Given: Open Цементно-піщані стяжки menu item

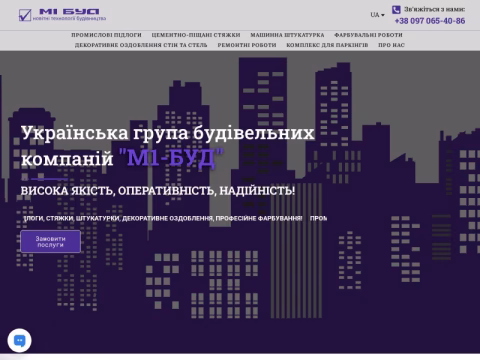Looking at the screenshot, I should click(x=196, y=35).
